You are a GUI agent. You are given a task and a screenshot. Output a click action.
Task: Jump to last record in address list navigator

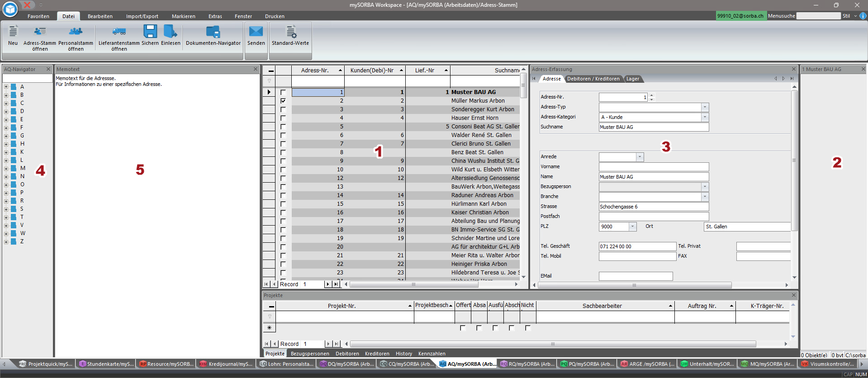point(336,284)
